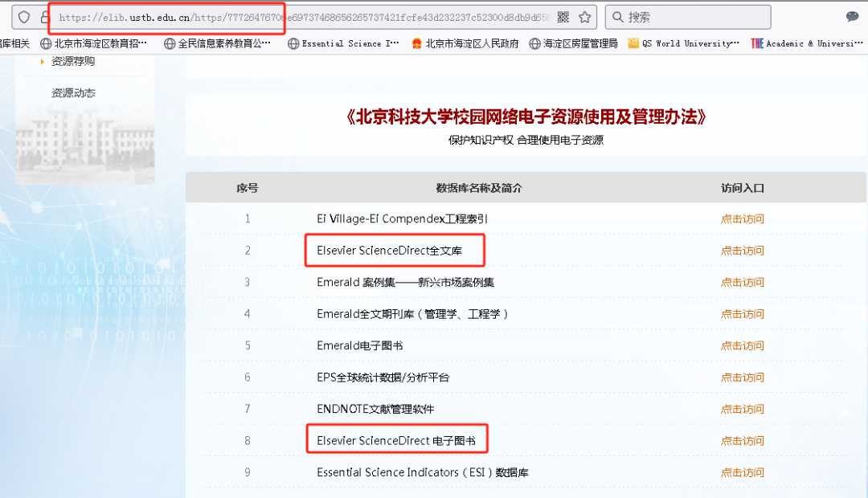
Task: Click the 保护知识产权 合理使用电子资源 subtitle
Action: (526, 140)
